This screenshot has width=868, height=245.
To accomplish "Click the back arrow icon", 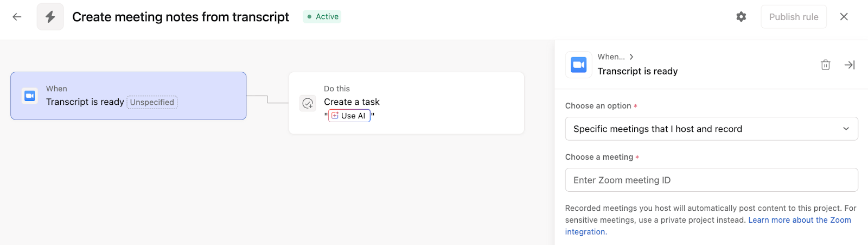I will point(17,17).
